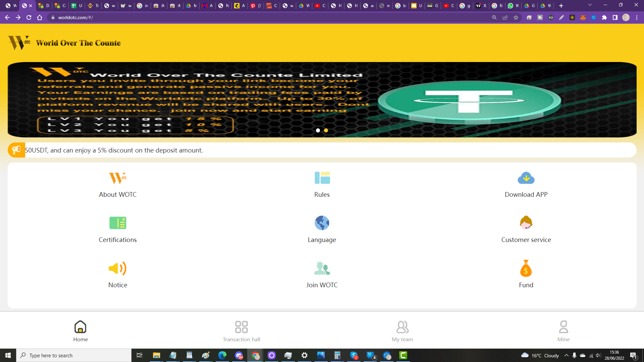Viewport: 644px width, 362px height.
Task: Switch to the Pinterest browser tab
Action: (x=256, y=6)
